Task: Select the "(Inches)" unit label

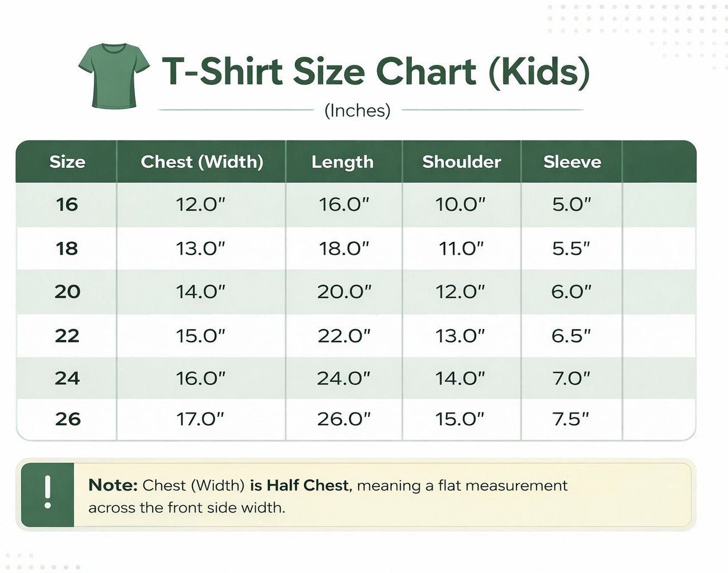Action: (x=358, y=110)
